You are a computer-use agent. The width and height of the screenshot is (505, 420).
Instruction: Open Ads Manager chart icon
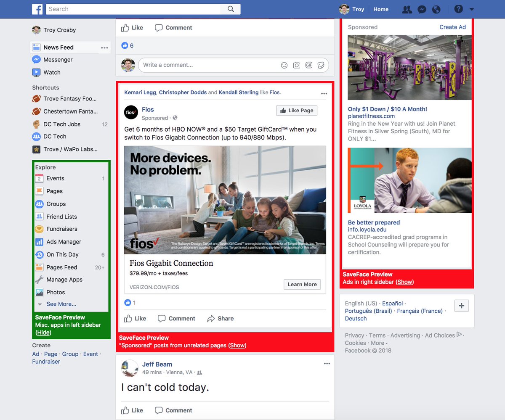coord(39,242)
